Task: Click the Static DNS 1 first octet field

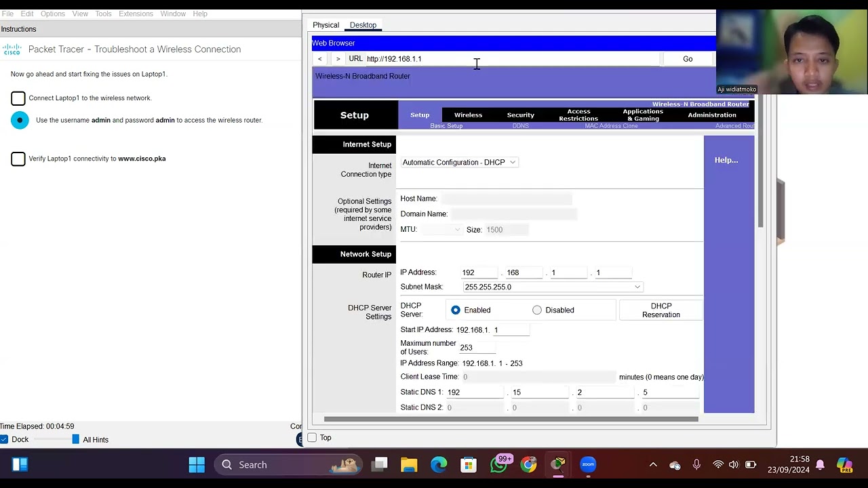Action: tap(475, 392)
